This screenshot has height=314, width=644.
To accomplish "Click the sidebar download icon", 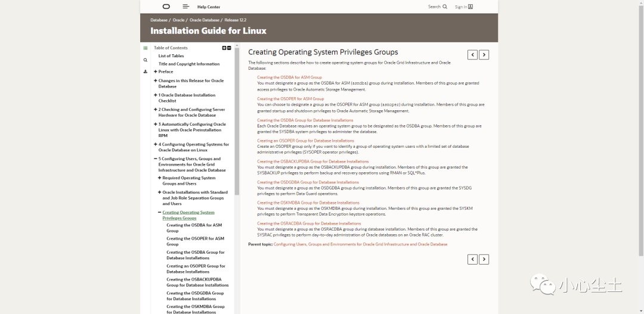I will (145, 71).
